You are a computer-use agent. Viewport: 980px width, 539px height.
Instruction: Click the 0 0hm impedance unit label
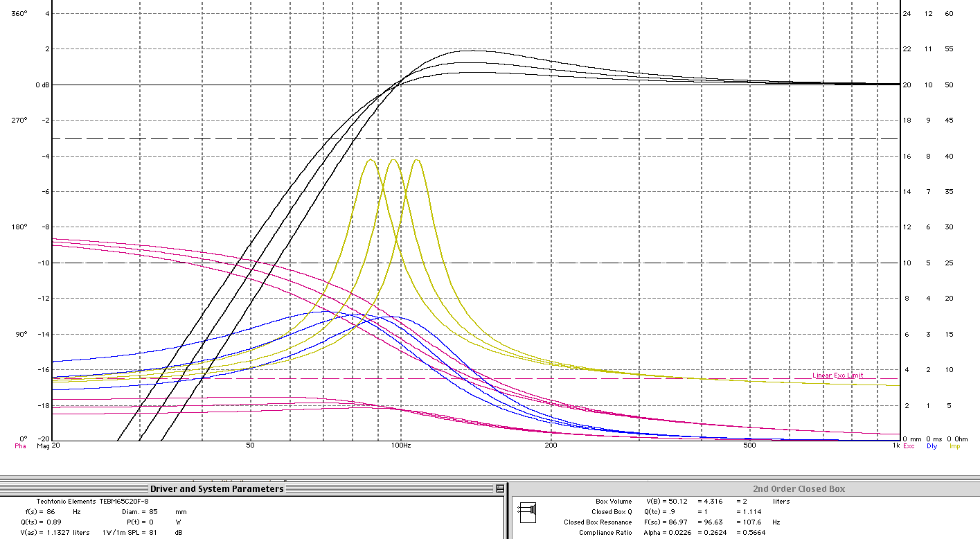point(959,439)
